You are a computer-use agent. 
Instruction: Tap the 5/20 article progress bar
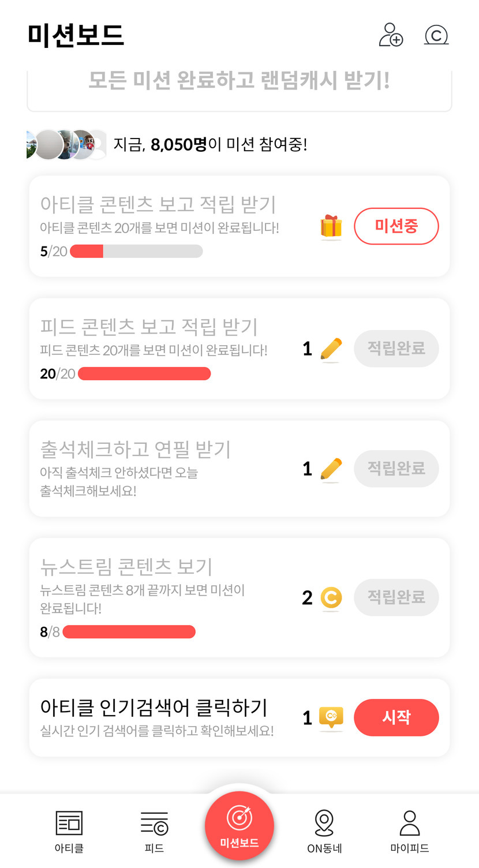[x=136, y=251]
